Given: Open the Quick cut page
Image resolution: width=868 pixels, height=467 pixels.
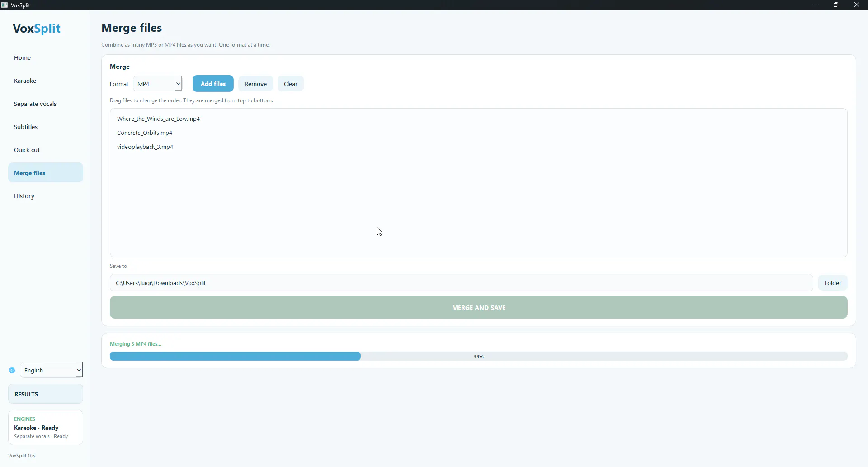Looking at the screenshot, I should (46, 150).
